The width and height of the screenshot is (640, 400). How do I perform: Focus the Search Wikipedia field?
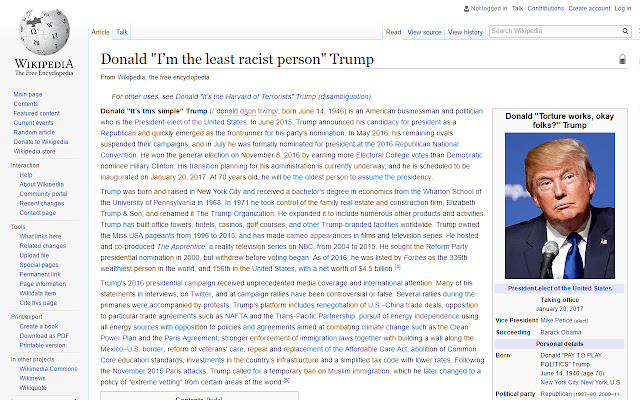[555, 31]
